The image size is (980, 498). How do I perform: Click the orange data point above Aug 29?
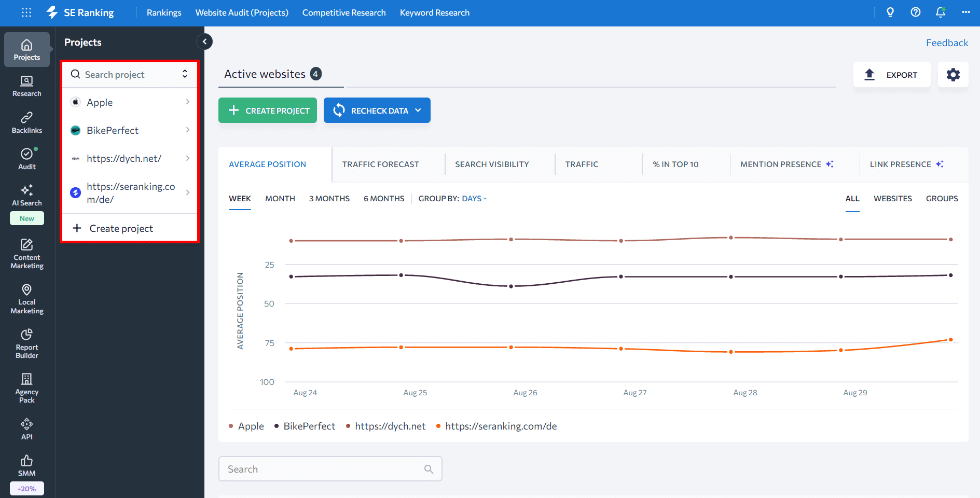click(840, 350)
